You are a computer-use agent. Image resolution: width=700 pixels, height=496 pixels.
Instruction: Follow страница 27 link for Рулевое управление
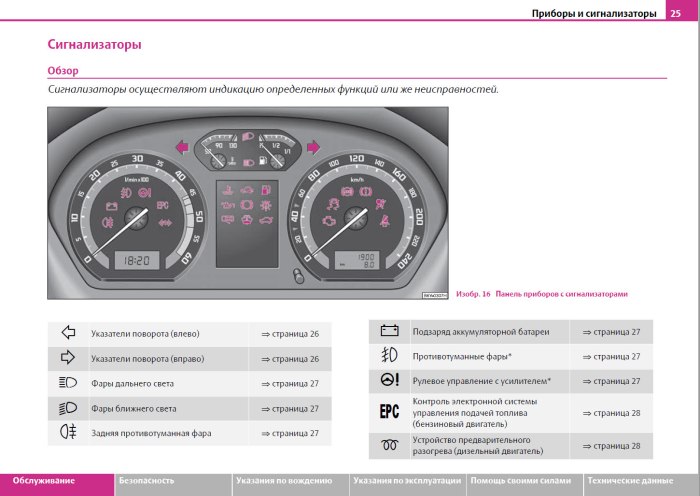pos(611,381)
